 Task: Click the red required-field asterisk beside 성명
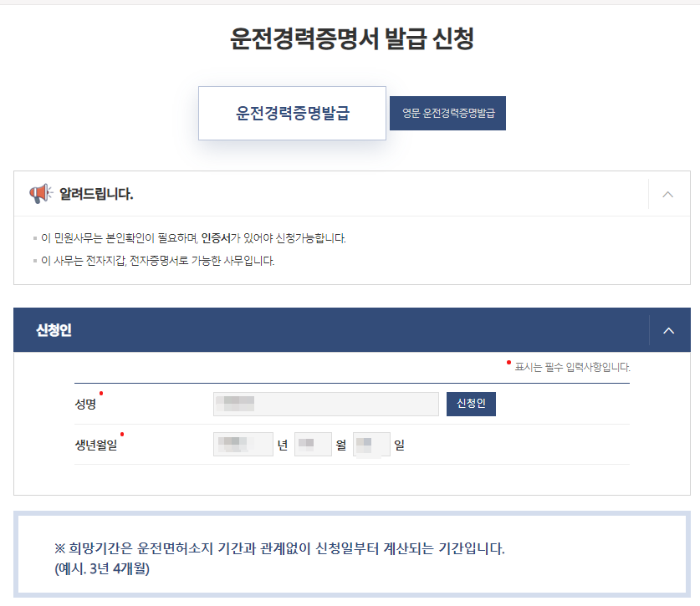103,395
